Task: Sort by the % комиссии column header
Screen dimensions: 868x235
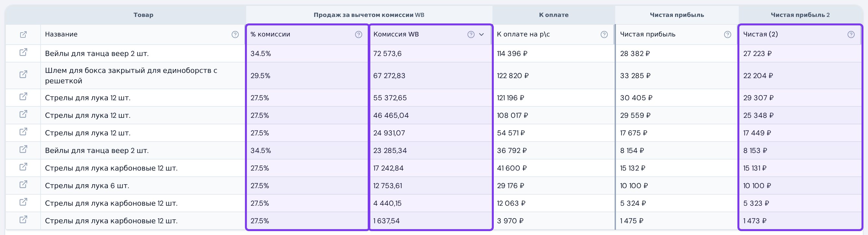Action: point(270,34)
